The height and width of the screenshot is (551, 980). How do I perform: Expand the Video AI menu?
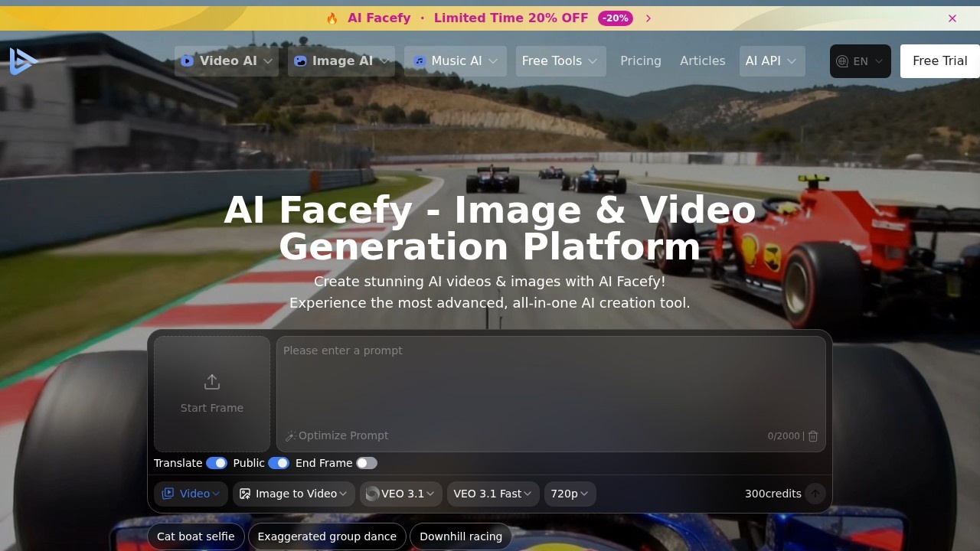pyautogui.click(x=227, y=61)
